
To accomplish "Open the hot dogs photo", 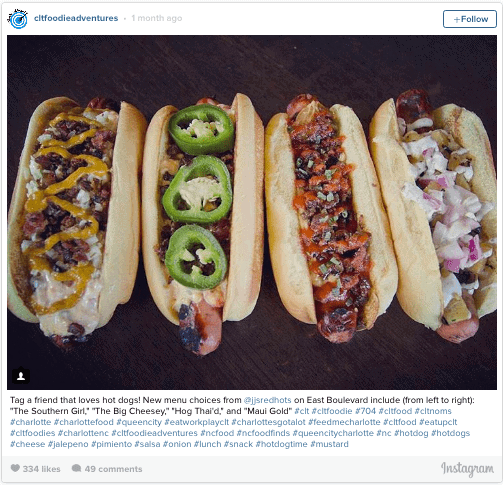I will tap(252, 212).
